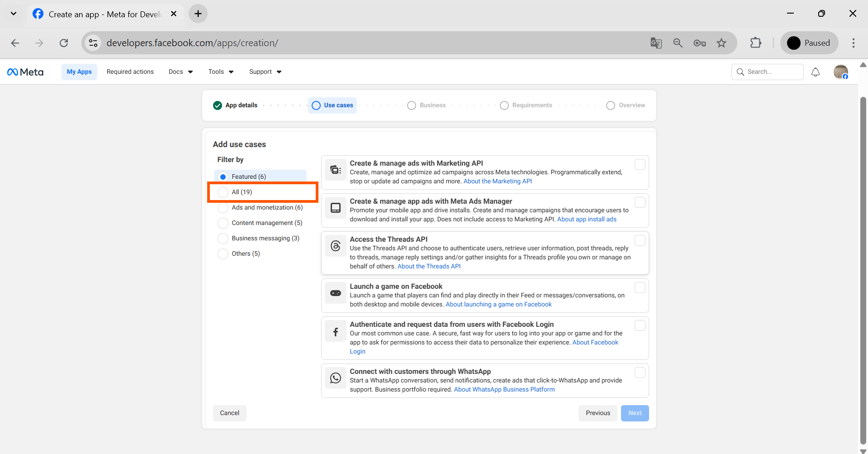Check the Facebook Login use case box
This screenshot has width=868, height=454.
pos(640,325)
